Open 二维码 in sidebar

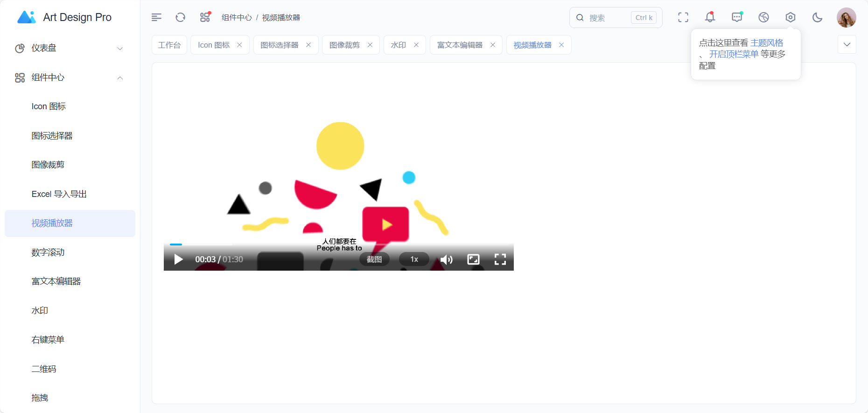70,369
